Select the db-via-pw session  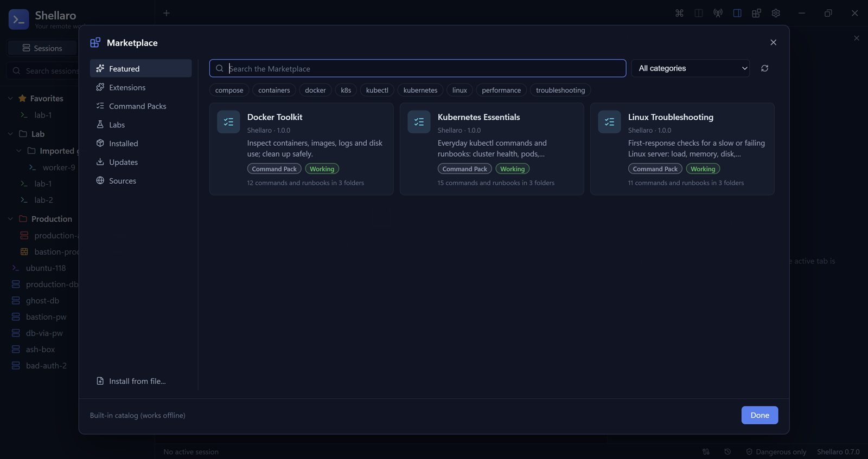click(43, 333)
